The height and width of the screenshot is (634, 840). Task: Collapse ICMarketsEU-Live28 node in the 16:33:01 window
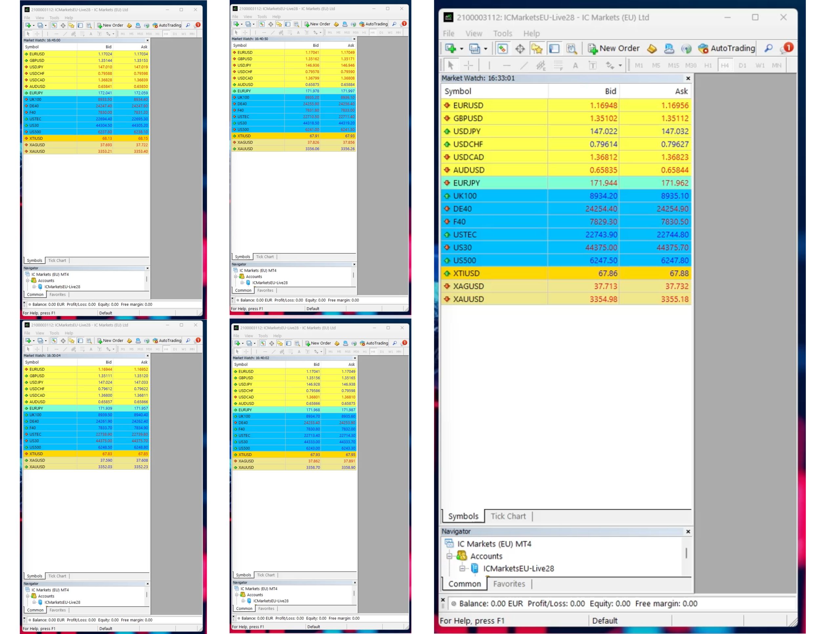[x=462, y=569]
